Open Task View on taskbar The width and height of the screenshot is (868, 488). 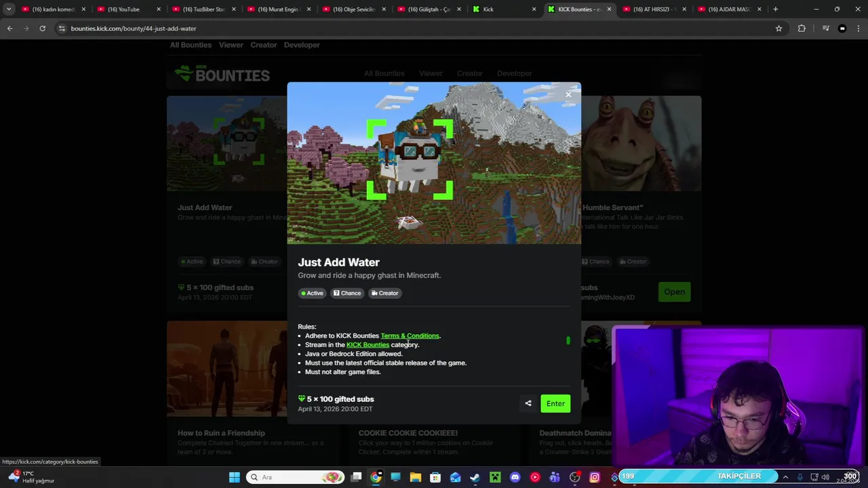[356, 477]
